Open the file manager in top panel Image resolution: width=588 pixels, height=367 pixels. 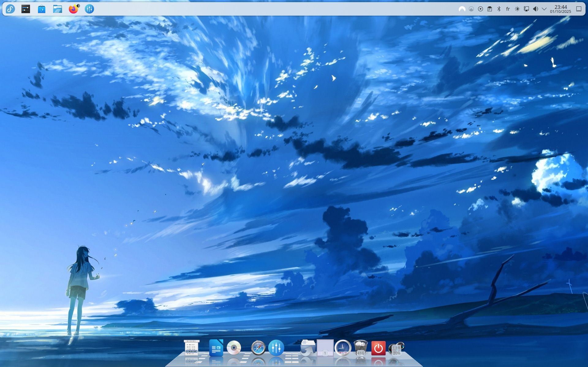pyautogui.click(x=58, y=9)
